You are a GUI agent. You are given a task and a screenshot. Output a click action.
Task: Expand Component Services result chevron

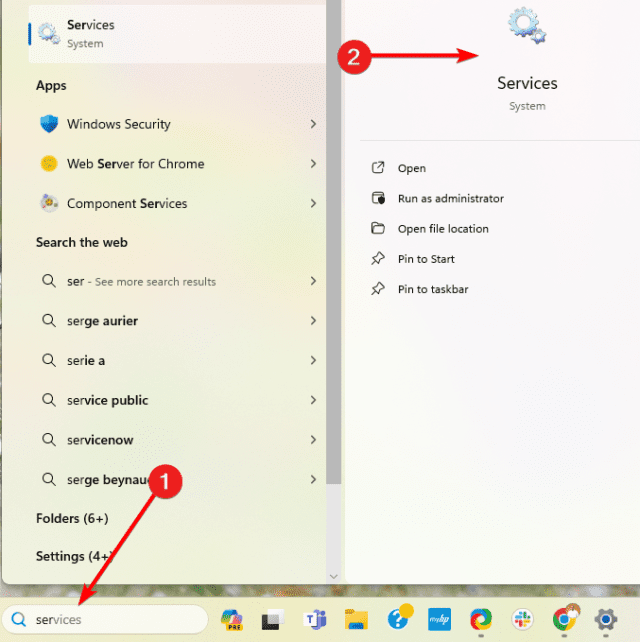313,203
